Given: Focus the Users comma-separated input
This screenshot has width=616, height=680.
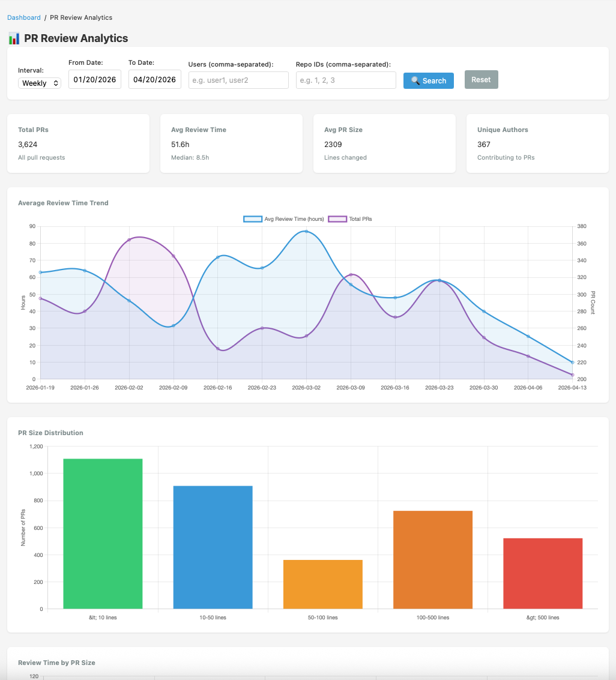Looking at the screenshot, I should (x=238, y=80).
